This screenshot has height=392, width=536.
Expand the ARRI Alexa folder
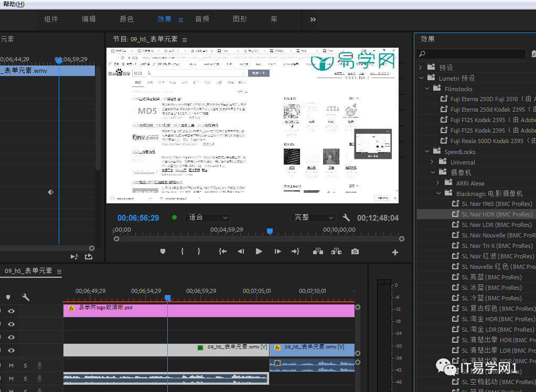(438, 183)
